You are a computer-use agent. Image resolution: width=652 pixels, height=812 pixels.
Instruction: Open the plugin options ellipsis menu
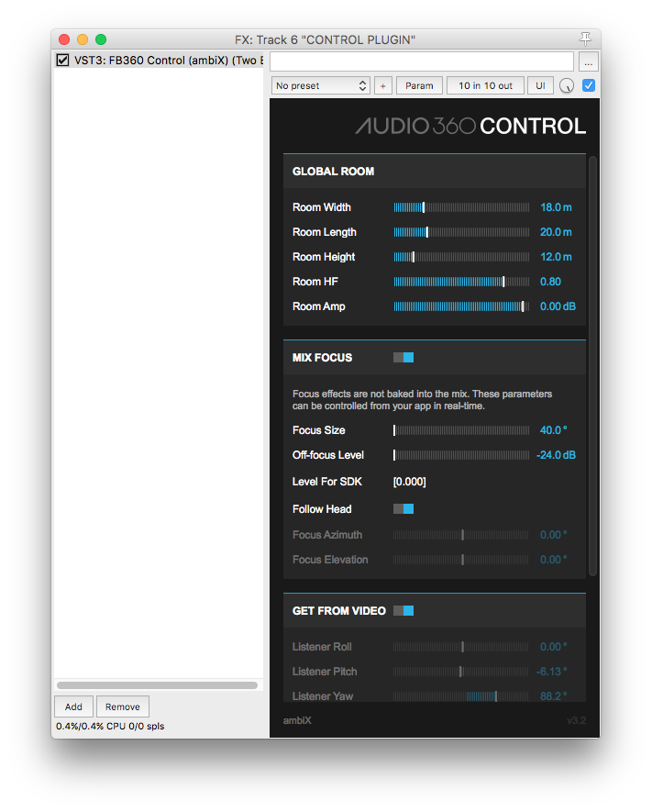pos(589,61)
